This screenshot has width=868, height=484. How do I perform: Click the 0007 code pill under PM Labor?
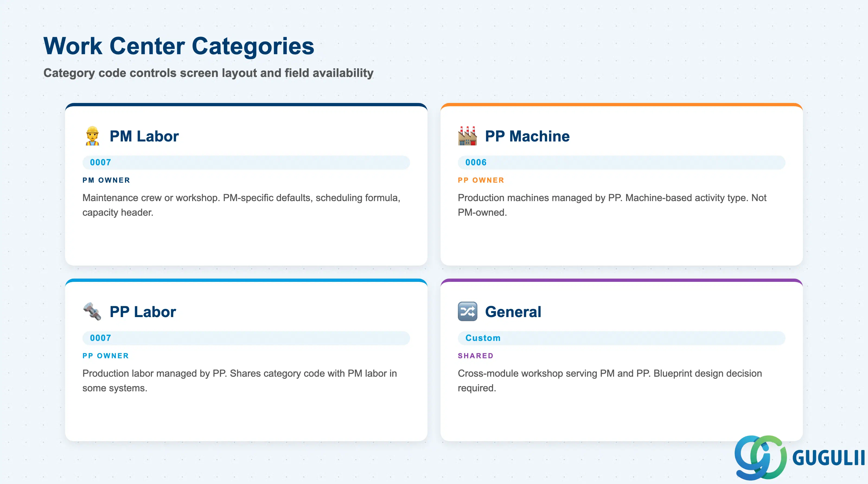click(246, 163)
